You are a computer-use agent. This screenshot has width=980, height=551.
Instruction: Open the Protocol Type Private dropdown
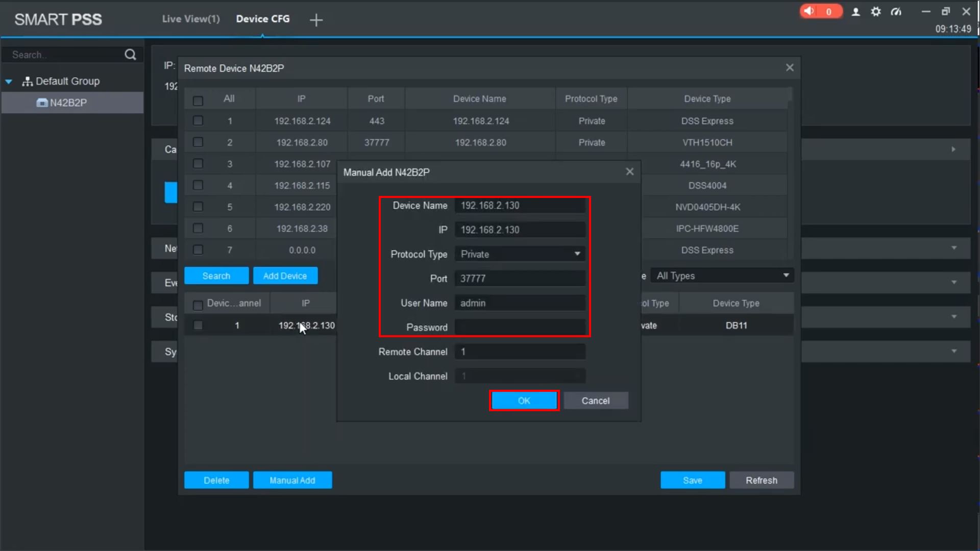[x=520, y=254]
